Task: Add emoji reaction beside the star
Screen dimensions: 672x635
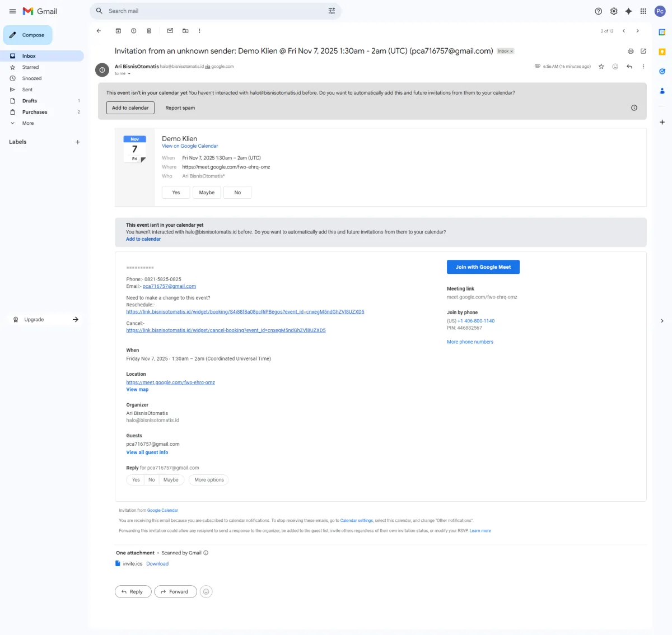Action: [x=615, y=67]
